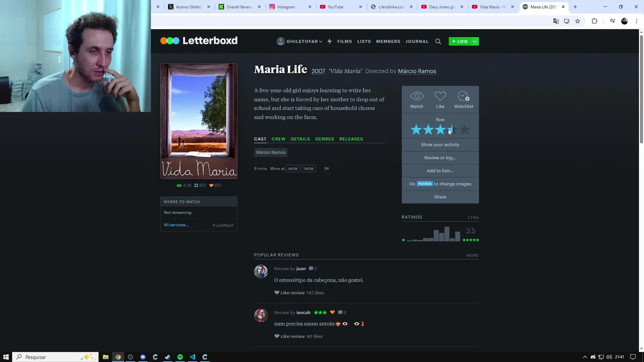Set rating to two stars

tap(428, 130)
